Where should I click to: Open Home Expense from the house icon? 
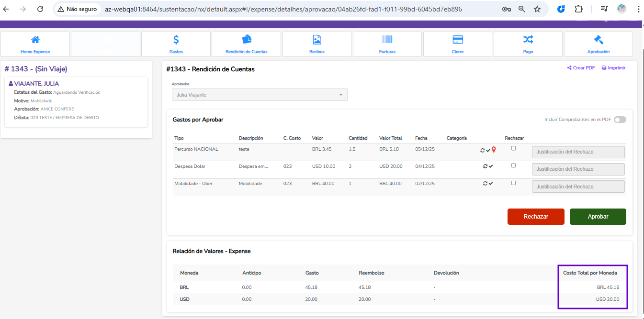coord(35,40)
